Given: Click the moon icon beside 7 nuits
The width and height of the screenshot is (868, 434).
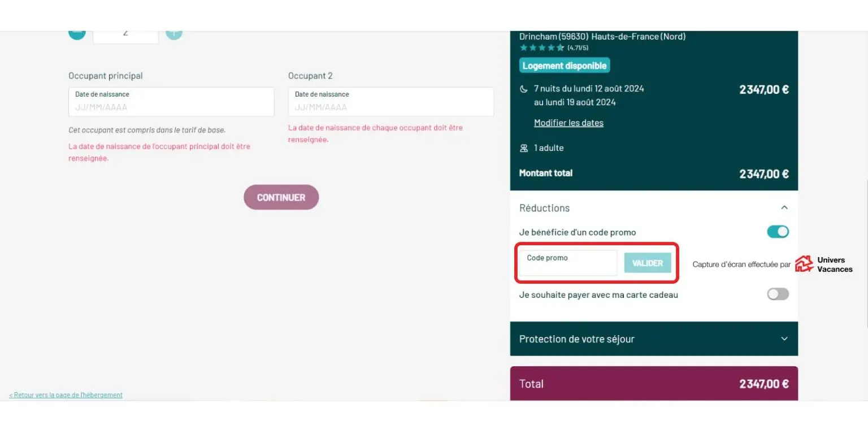Looking at the screenshot, I should tap(524, 89).
